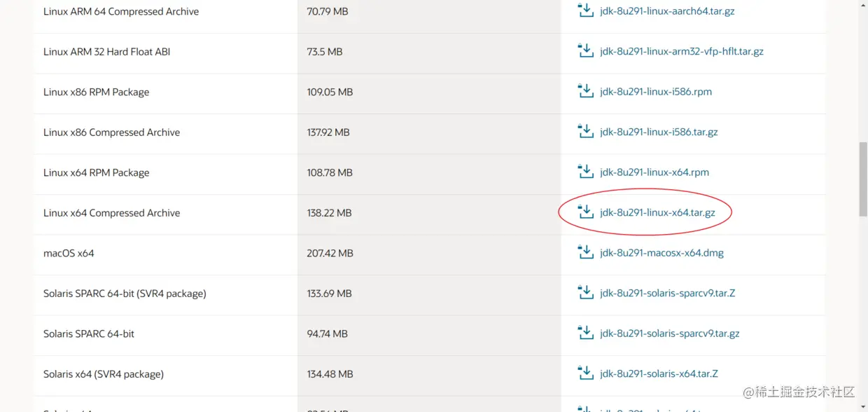Image resolution: width=868 pixels, height=412 pixels.
Task: Click the download icon for jdk-8u291-linux-i586.tar.gz
Action: [585, 130]
